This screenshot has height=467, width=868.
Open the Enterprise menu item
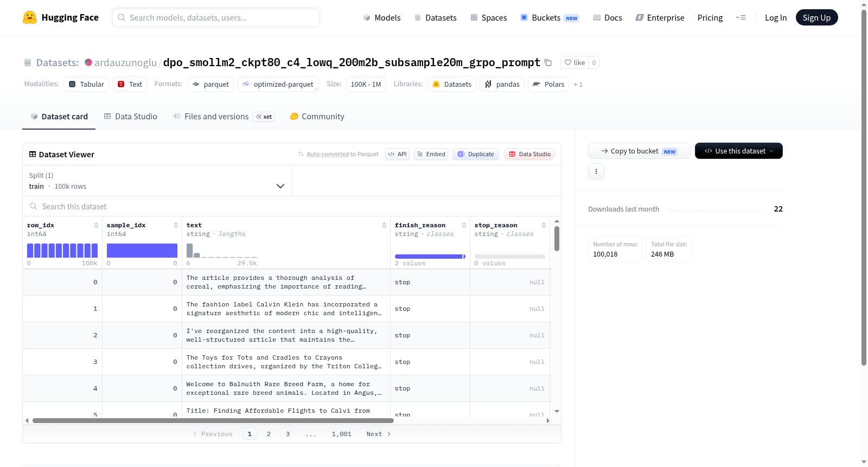(660, 18)
